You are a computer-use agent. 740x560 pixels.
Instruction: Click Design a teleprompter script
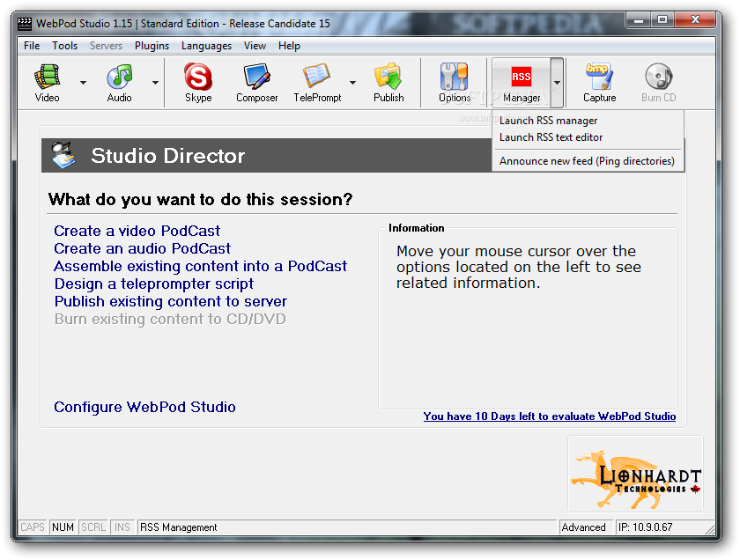pos(154,284)
